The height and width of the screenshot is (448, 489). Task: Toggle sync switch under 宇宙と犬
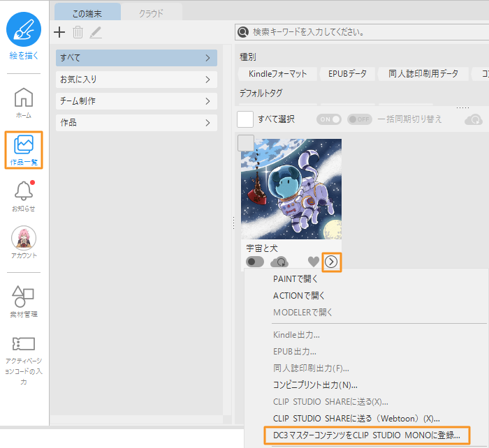point(255,262)
